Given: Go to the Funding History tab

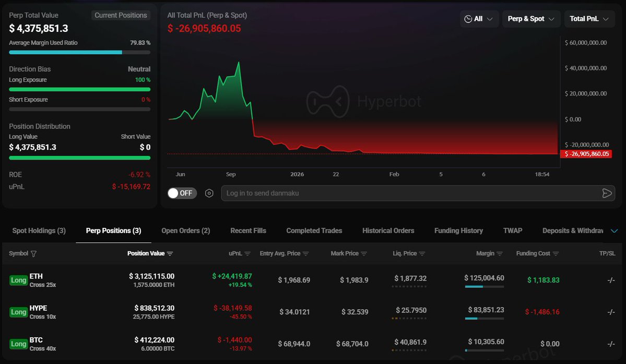Looking at the screenshot, I should pyautogui.click(x=458, y=230).
